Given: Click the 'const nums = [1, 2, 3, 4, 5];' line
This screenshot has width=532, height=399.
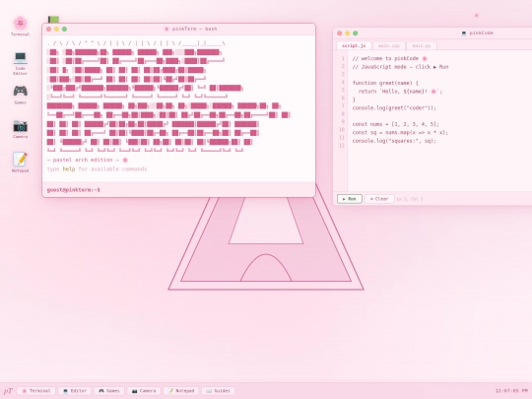Looking at the screenshot, I should click(395, 124).
